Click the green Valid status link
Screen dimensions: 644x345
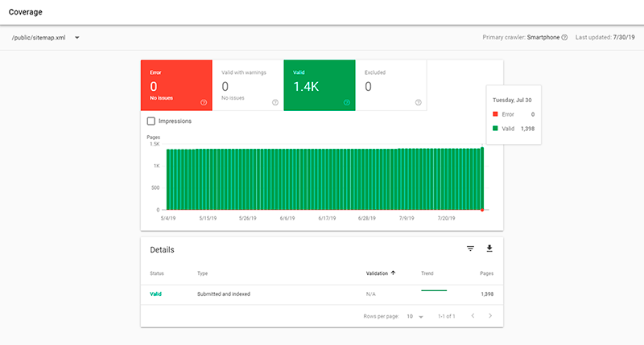coord(155,294)
